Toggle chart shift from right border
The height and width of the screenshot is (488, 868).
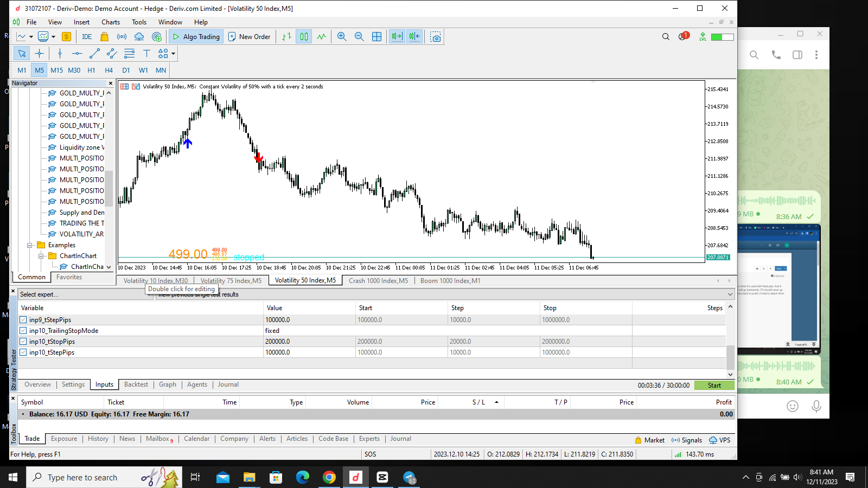[414, 37]
